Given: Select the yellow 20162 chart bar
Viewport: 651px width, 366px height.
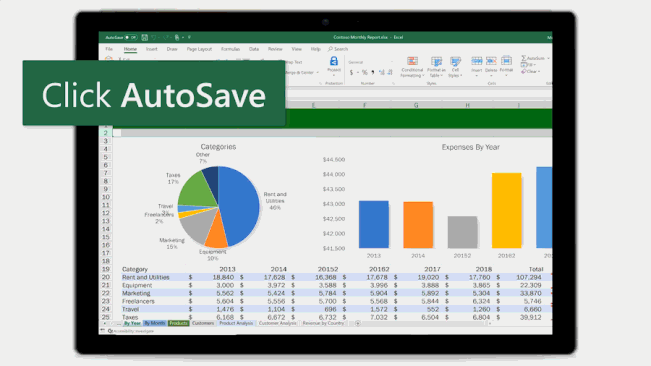Looking at the screenshot, I should pos(507,210).
